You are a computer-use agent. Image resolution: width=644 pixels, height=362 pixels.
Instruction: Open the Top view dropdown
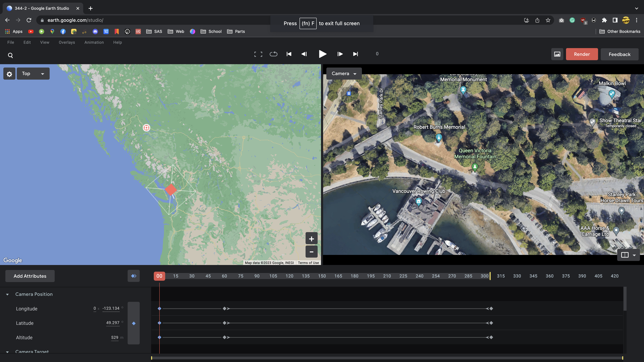pyautogui.click(x=33, y=74)
